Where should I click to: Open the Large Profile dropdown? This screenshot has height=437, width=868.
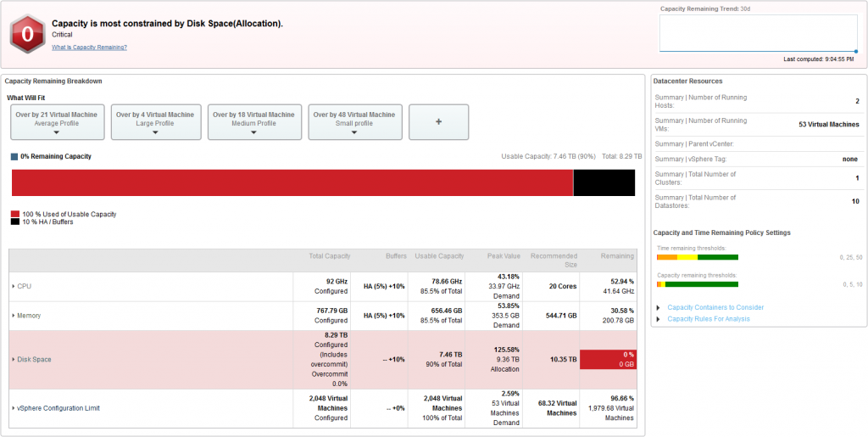pos(155,123)
